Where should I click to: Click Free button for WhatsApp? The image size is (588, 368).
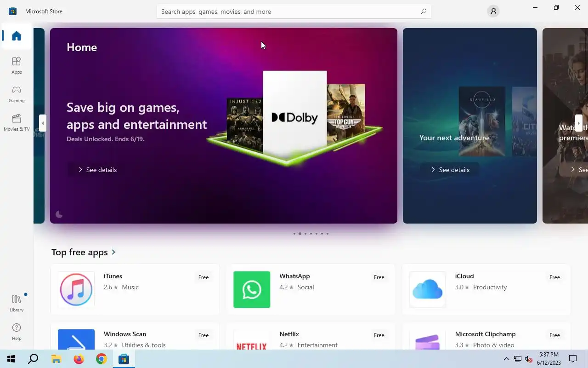coord(379,277)
